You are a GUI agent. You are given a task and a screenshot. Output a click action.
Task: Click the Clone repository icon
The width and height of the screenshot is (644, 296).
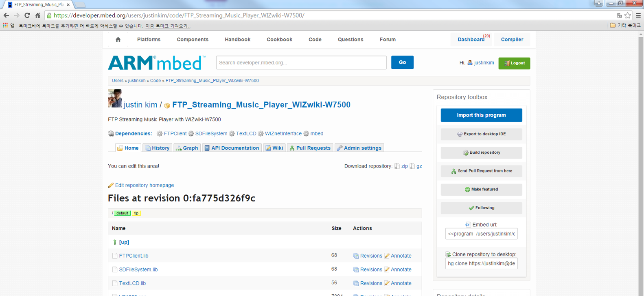pos(448,254)
